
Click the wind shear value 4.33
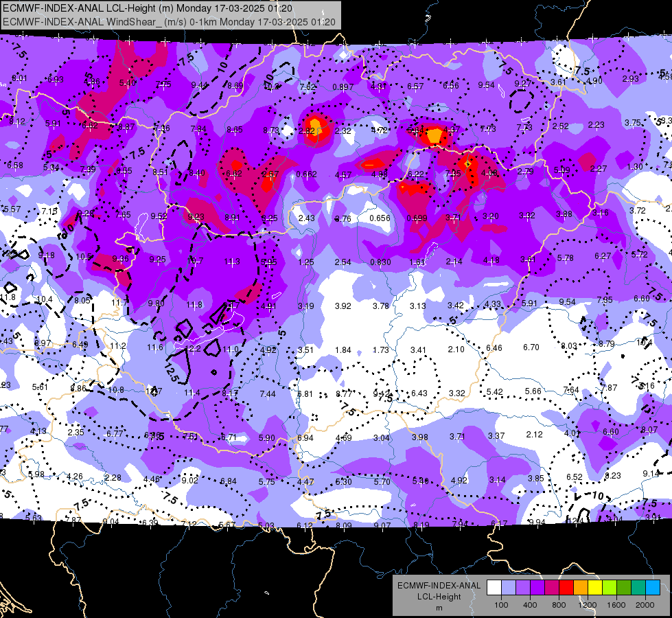point(493,304)
